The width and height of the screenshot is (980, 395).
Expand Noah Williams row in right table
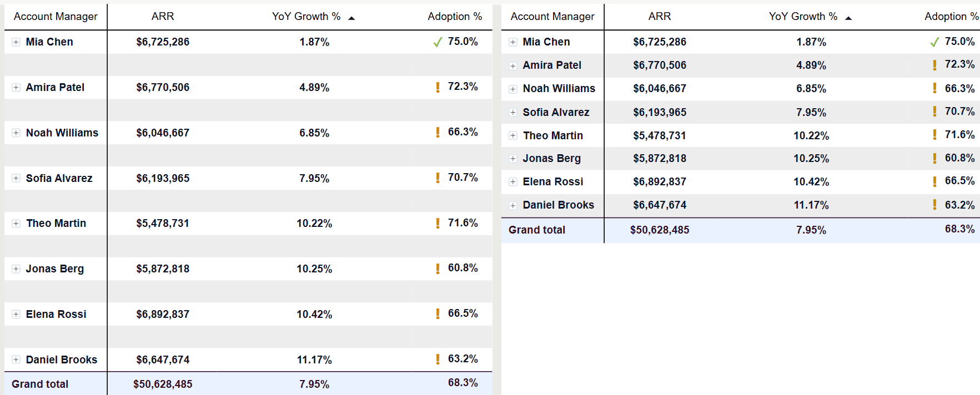[x=513, y=89]
